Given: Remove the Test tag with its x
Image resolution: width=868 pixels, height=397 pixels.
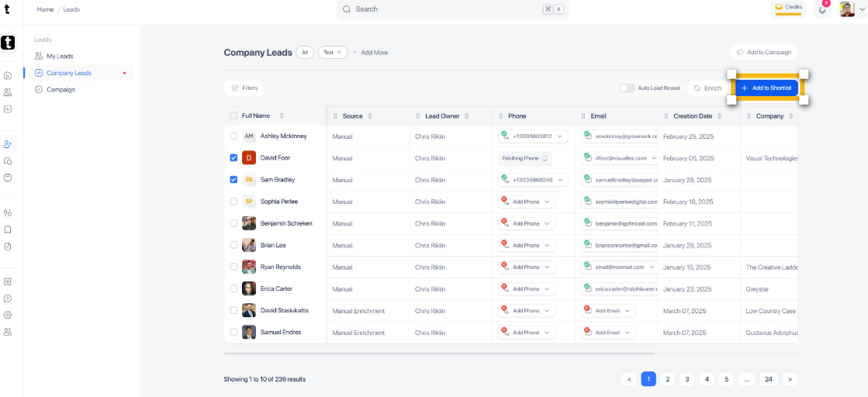Looking at the screenshot, I should pos(339,53).
